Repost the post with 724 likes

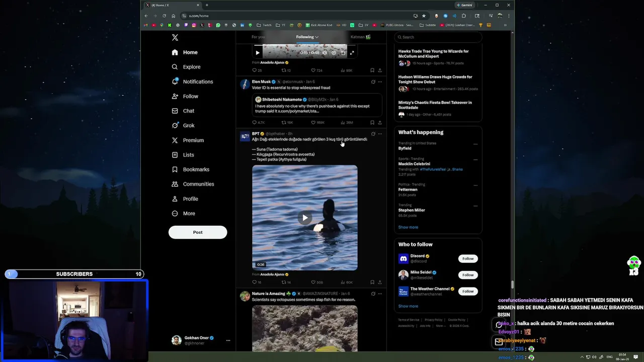point(286,70)
